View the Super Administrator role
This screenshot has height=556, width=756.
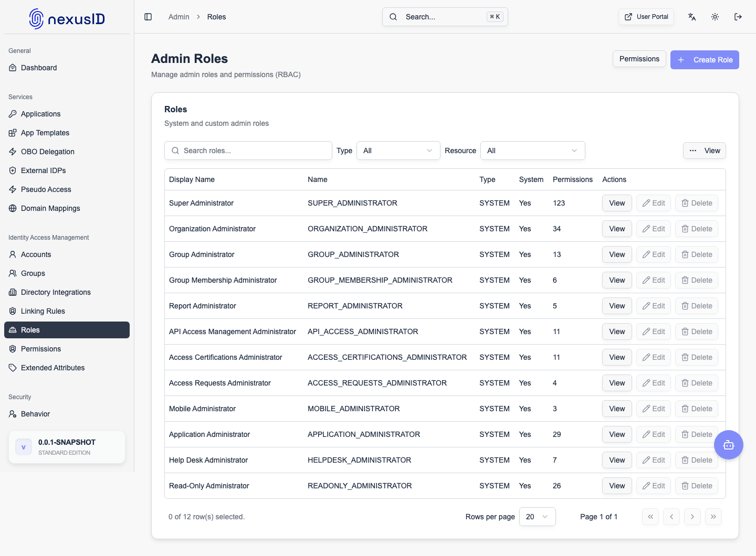(x=617, y=203)
